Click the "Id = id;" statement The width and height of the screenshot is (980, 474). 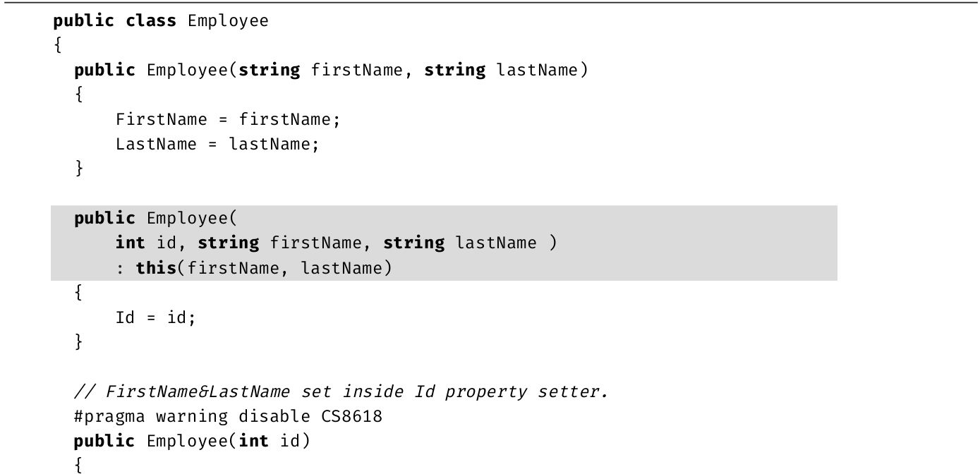[x=155, y=317]
